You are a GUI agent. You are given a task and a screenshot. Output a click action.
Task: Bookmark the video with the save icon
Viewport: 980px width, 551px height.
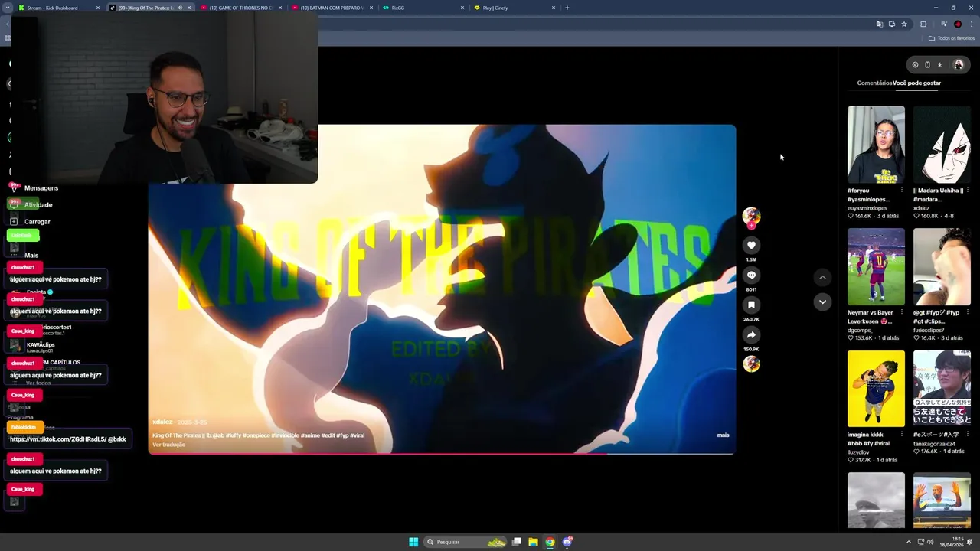(751, 305)
